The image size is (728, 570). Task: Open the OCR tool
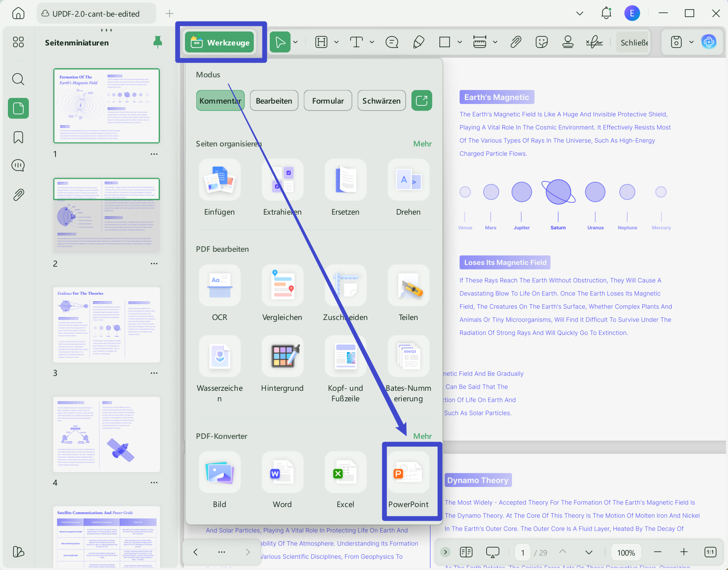point(219,293)
